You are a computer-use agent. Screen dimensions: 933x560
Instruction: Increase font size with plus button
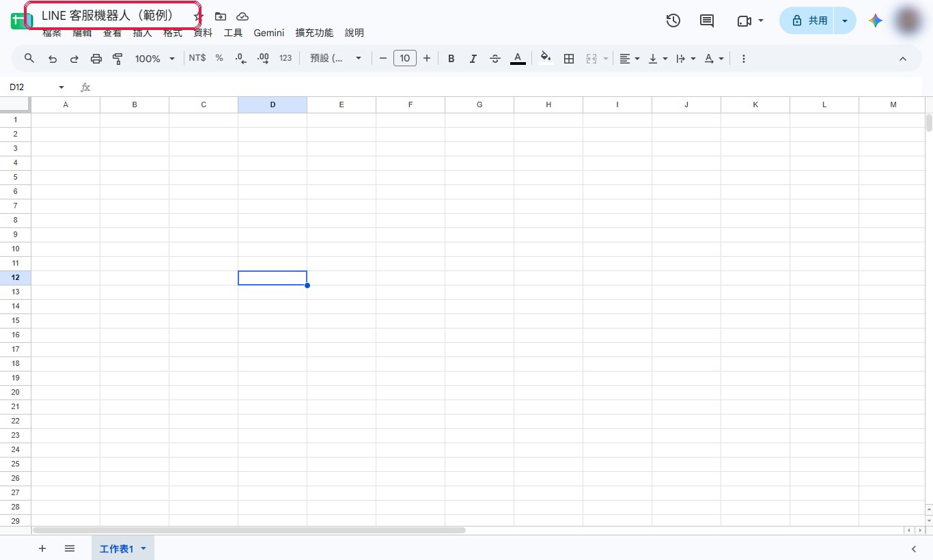pyautogui.click(x=427, y=59)
